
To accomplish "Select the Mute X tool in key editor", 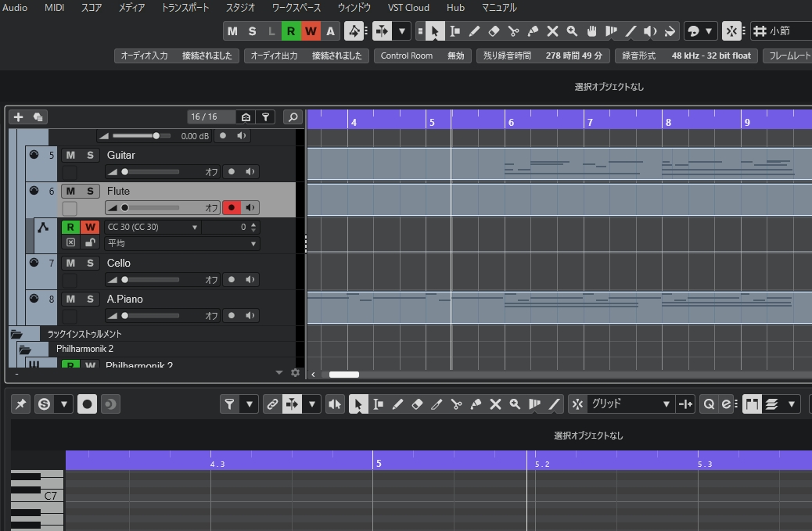I will tap(496, 404).
